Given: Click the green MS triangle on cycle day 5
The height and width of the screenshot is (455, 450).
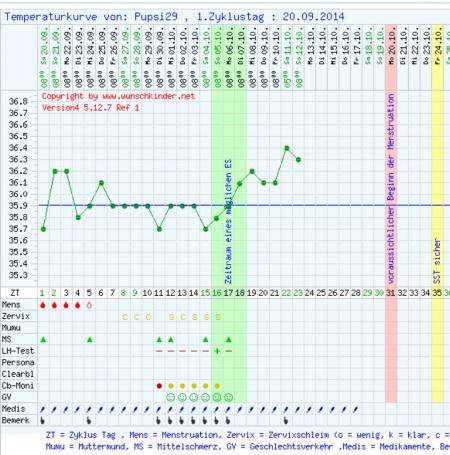Looking at the screenshot, I should tap(89, 339).
